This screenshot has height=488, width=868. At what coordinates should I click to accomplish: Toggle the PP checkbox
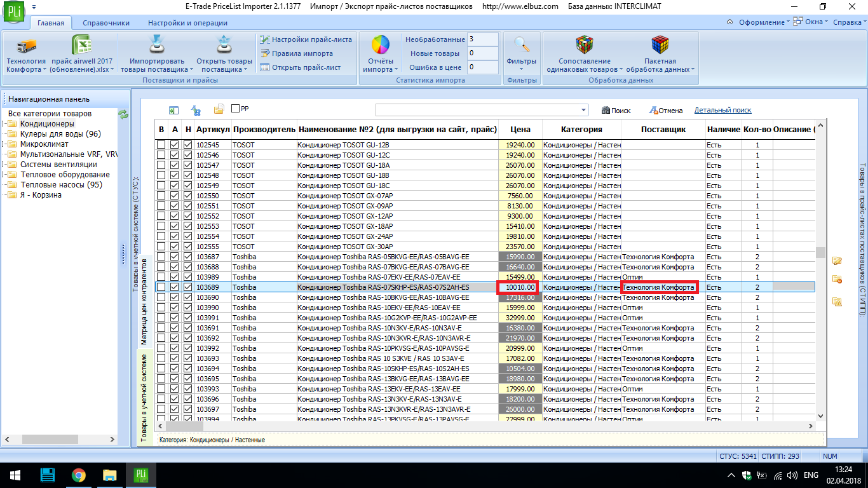click(236, 109)
